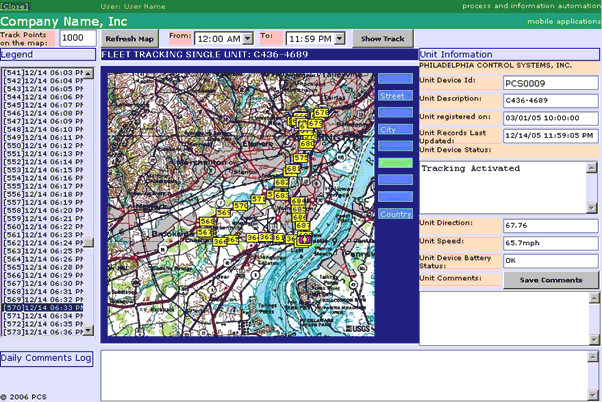Select the City zoom level
The width and height of the screenshot is (602, 402).
395,129
